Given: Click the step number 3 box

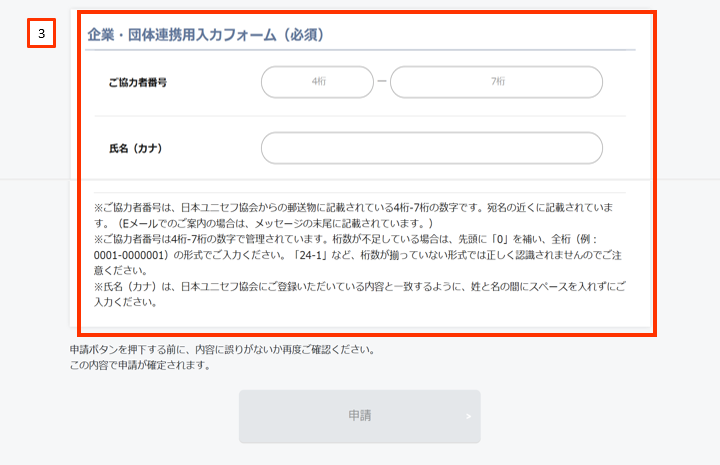Looking at the screenshot, I should pos(41,33).
